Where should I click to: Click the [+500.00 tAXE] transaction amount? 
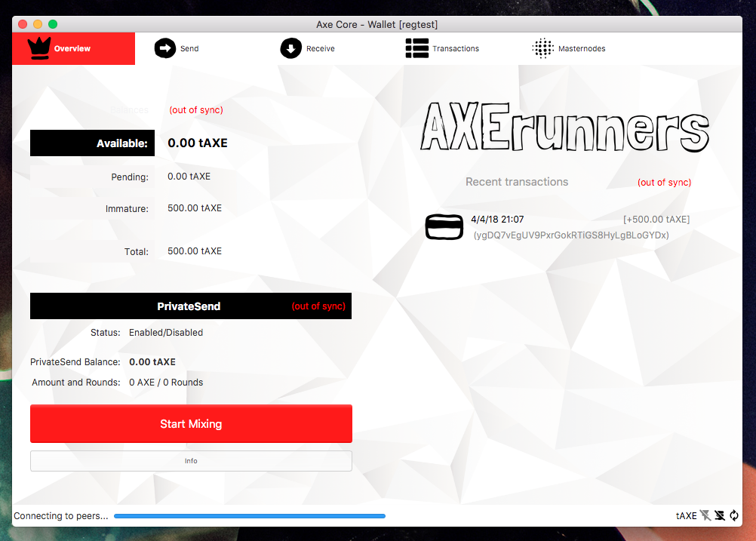click(x=656, y=220)
